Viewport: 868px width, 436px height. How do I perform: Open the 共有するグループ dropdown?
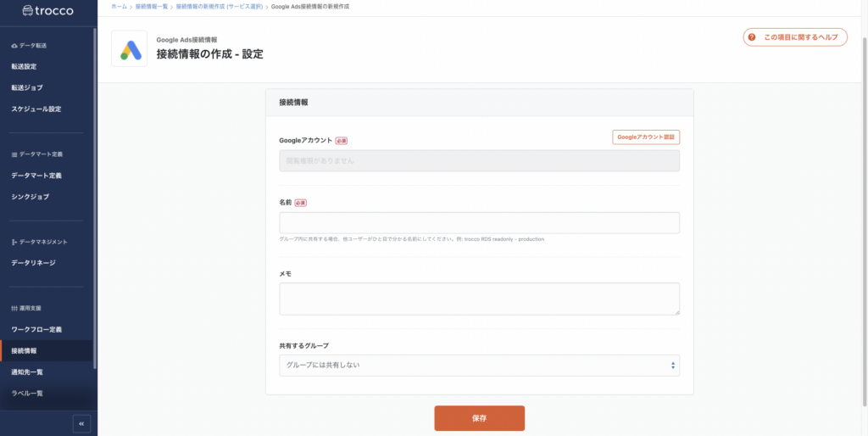479,366
